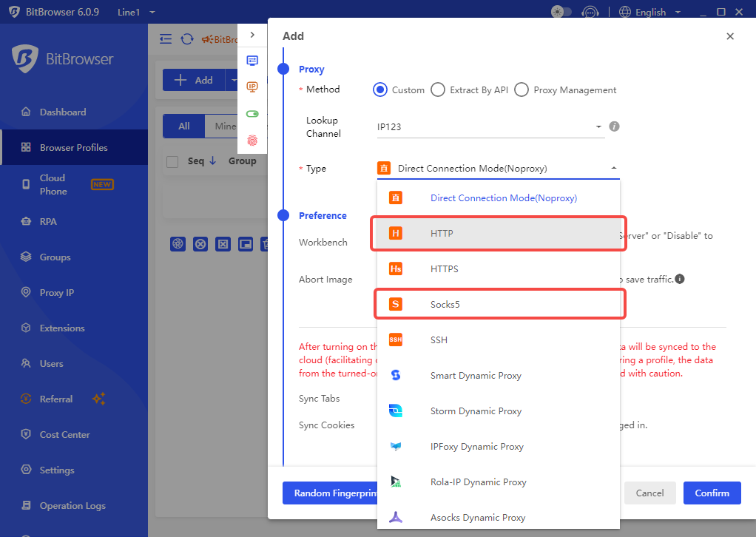Choose Asocks Dynamic Proxy option
The width and height of the screenshot is (756, 537).
coord(498,517)
